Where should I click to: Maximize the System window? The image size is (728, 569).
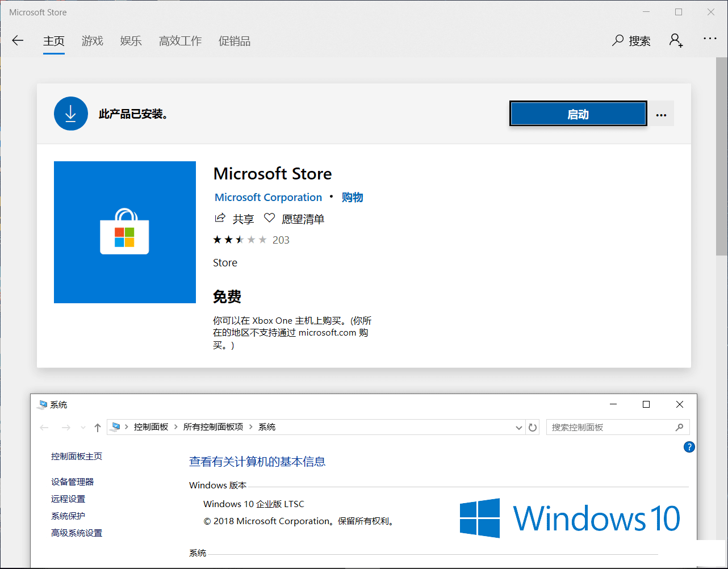coord(646,404)
